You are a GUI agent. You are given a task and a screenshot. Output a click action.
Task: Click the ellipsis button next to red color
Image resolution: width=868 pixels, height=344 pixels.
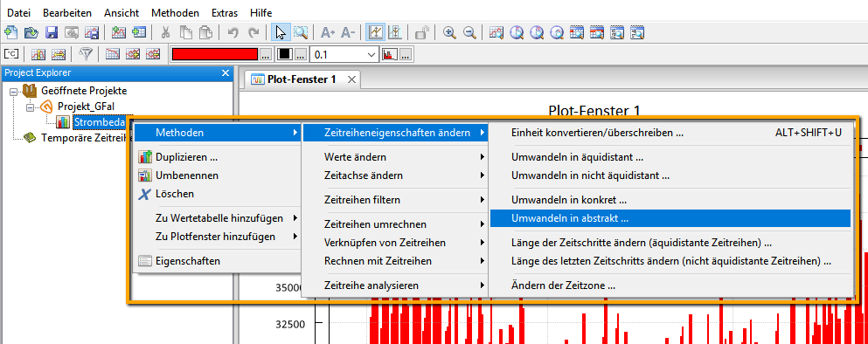(266, 55)
